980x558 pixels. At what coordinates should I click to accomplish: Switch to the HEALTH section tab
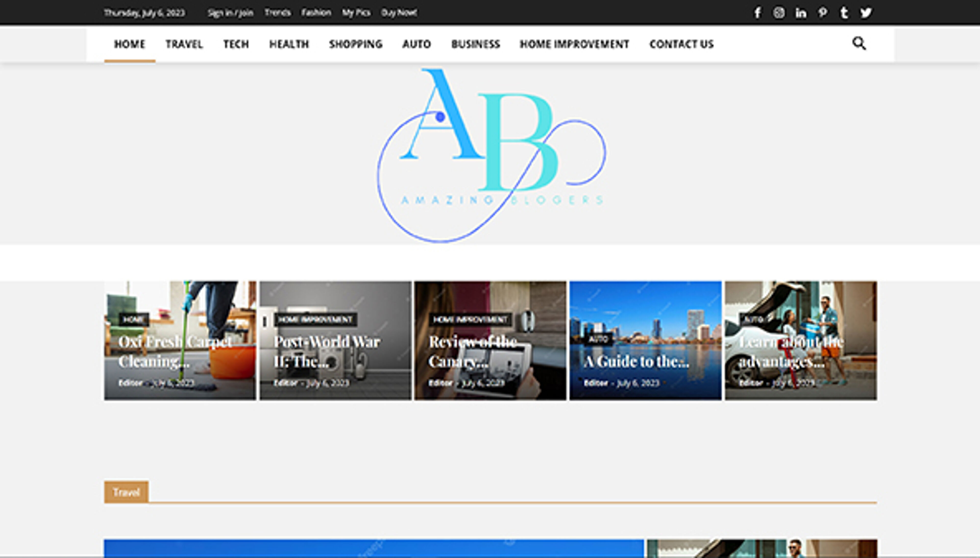[x=289, y=44]
